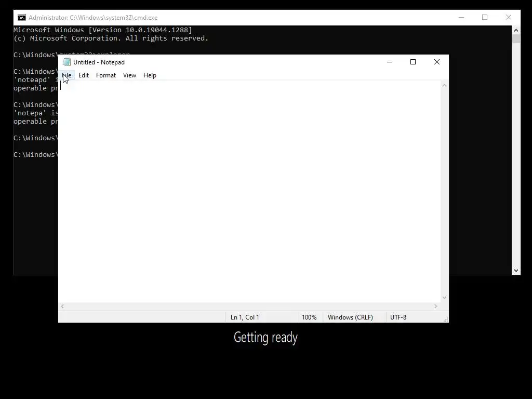The width and height of the screenshot is (532, 399).
Task: Open the Format menu in Notepad
Action: pyautogui.click(x=106, y=75)
